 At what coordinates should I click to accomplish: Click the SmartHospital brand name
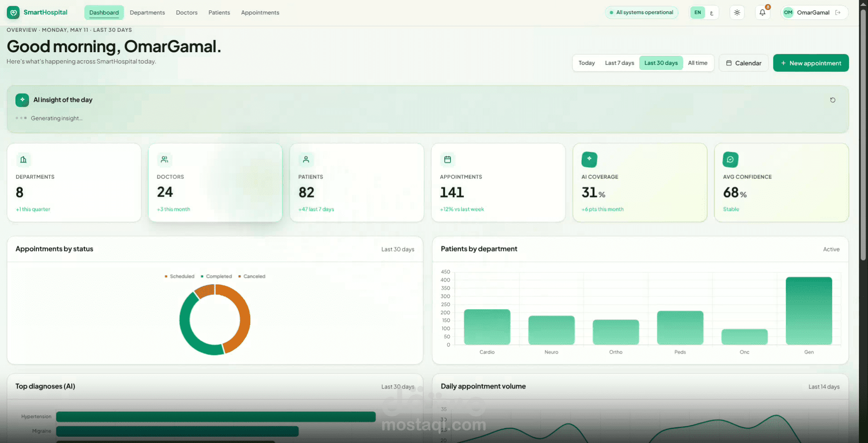click(x=45, y=12)
